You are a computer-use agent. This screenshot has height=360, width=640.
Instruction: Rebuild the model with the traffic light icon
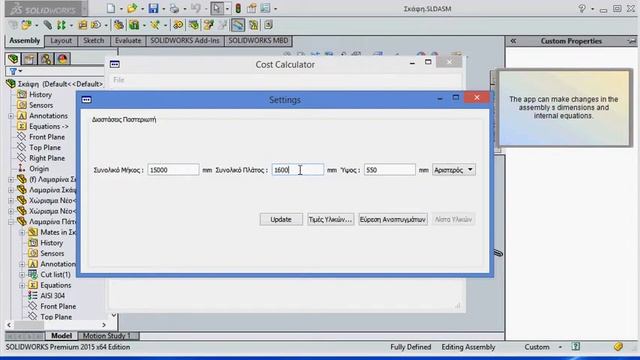(x=238, y=8)
